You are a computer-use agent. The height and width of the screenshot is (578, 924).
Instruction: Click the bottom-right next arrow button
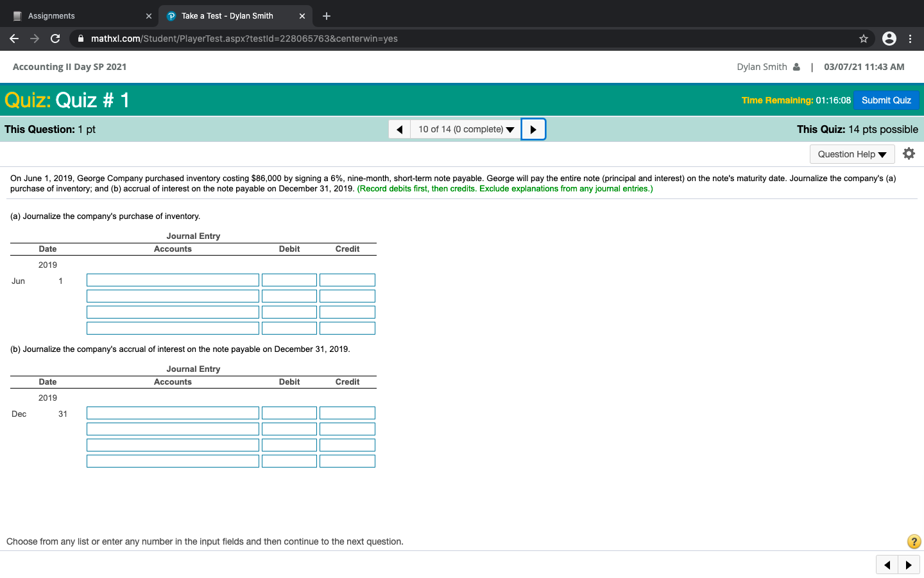click(x=909, y=565)
